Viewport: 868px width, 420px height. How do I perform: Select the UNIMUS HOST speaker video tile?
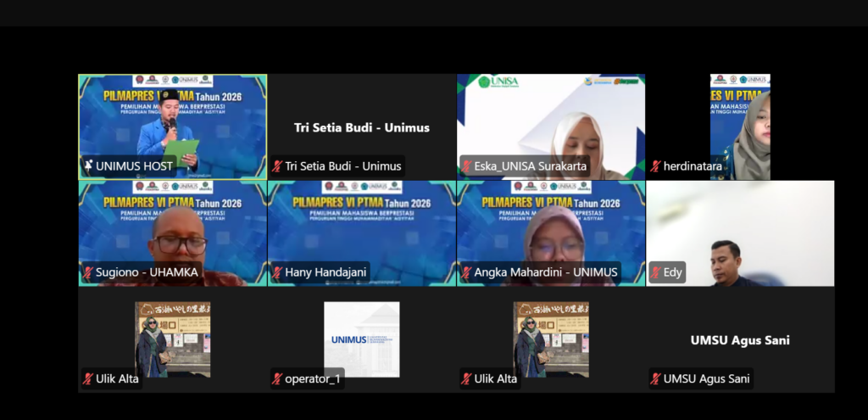(x=173, y=127)
